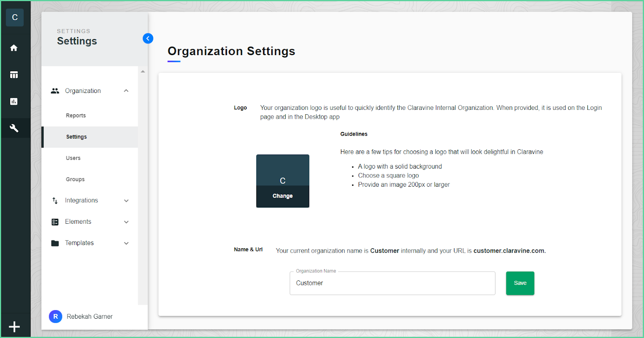Click the sidebar scrollbar up arrow

[143, 71]
